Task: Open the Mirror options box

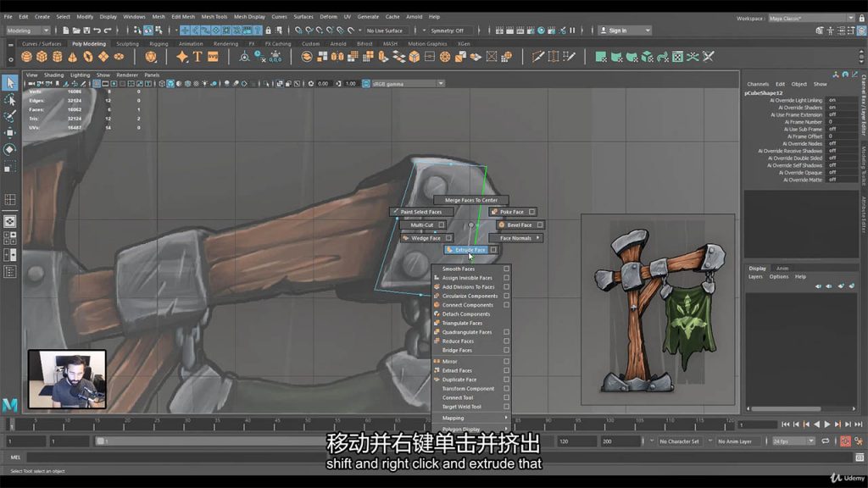Action: (507, 362)
